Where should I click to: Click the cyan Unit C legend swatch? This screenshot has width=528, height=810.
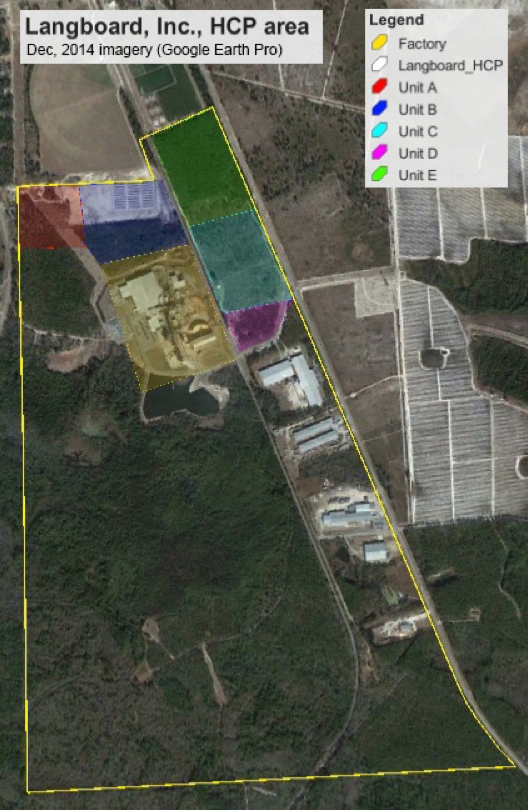click(x=379, y=131)
